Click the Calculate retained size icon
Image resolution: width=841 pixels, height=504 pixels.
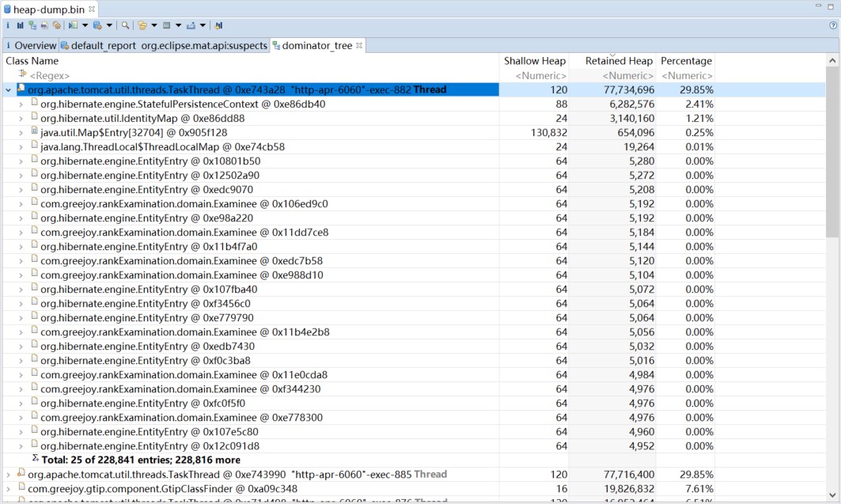click(166, 25)
